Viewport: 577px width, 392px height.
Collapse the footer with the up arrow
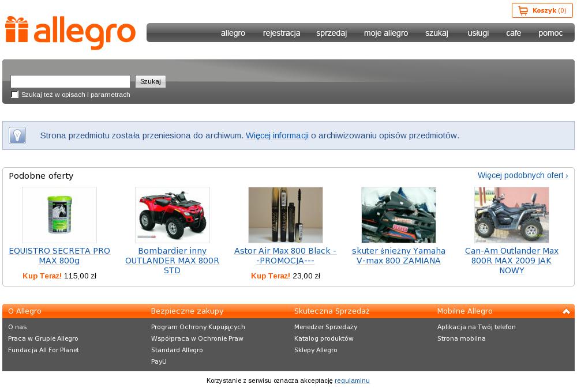pos(566,311)
